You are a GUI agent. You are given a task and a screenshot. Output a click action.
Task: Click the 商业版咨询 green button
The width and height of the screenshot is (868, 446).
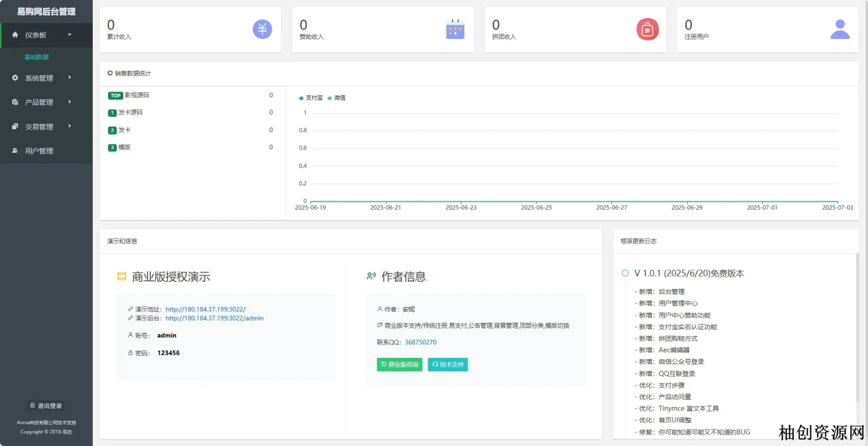tap(400, 365)
